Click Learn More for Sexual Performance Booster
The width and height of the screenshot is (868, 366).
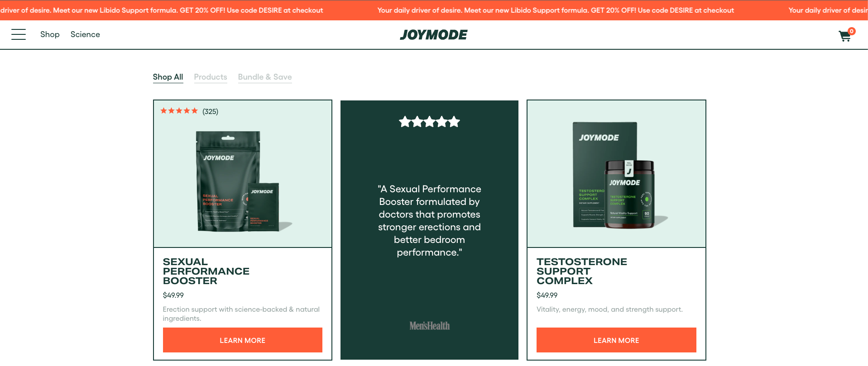tap(243, 340)
